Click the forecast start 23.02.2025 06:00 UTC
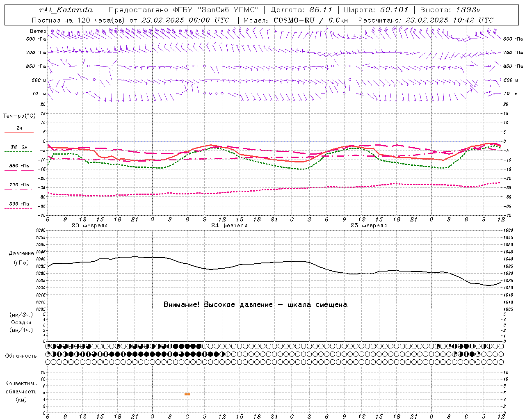 point(185,20)
